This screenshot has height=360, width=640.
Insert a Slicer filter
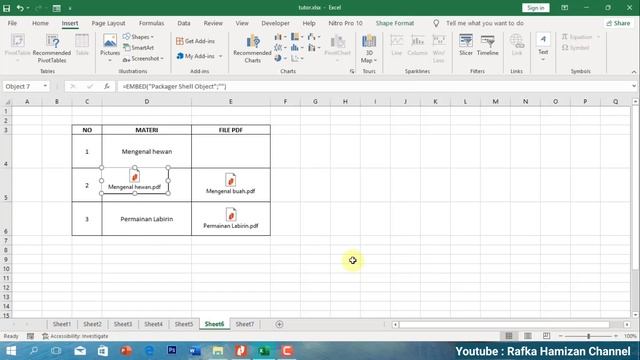pos(466,45)
